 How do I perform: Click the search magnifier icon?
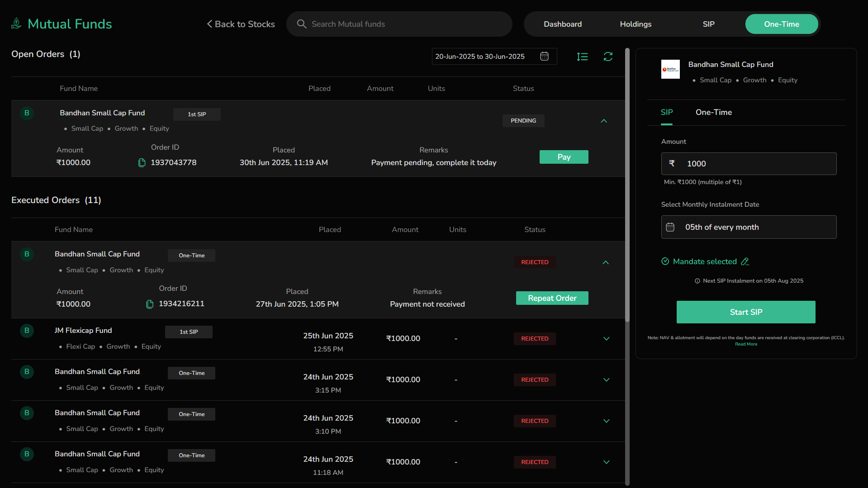[x=302, y=24]
